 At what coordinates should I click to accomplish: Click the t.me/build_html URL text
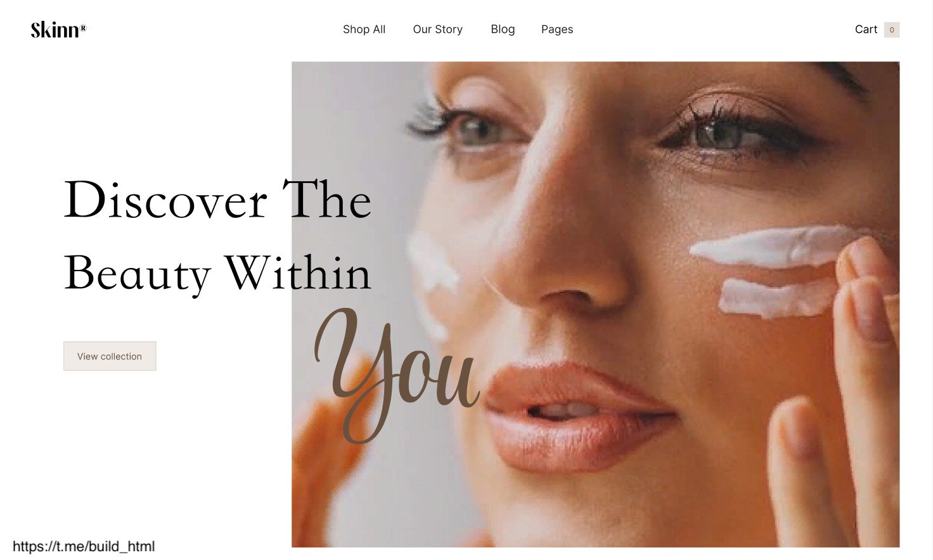click(x=84, y=546)
